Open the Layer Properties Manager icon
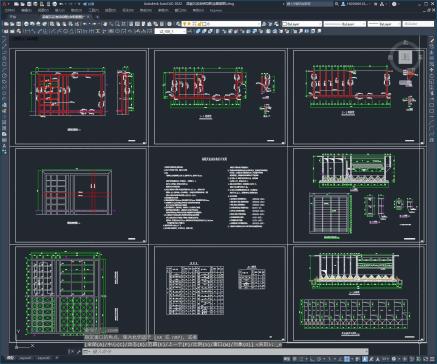437x364 pixels. [x=178, y=24]
